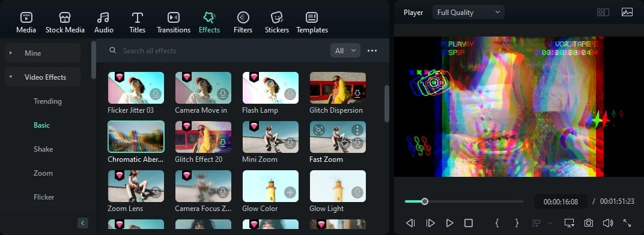644x235 pixels.
Task: Open the Stickers panel icon
Action: click(x=277, y=17)
